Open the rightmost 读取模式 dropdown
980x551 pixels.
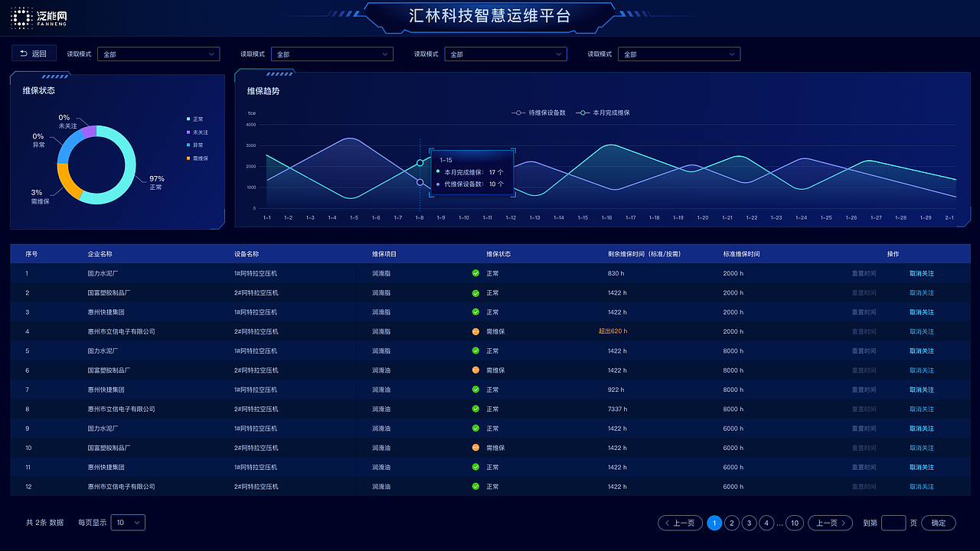tap(679, 54)
